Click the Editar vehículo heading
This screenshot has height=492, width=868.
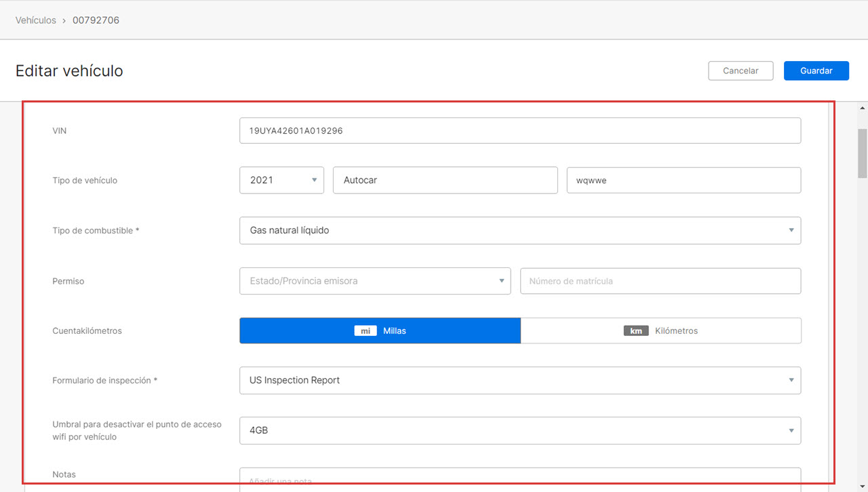coord(69,71)
